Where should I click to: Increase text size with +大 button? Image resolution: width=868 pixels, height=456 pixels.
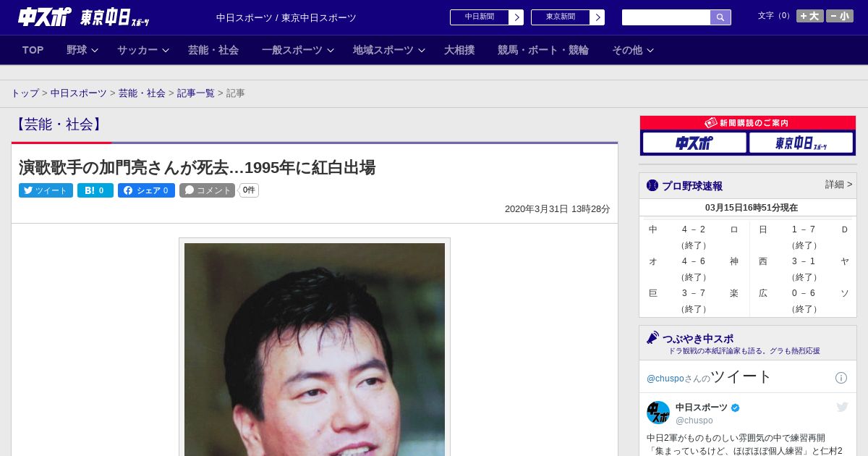point(809,16)
